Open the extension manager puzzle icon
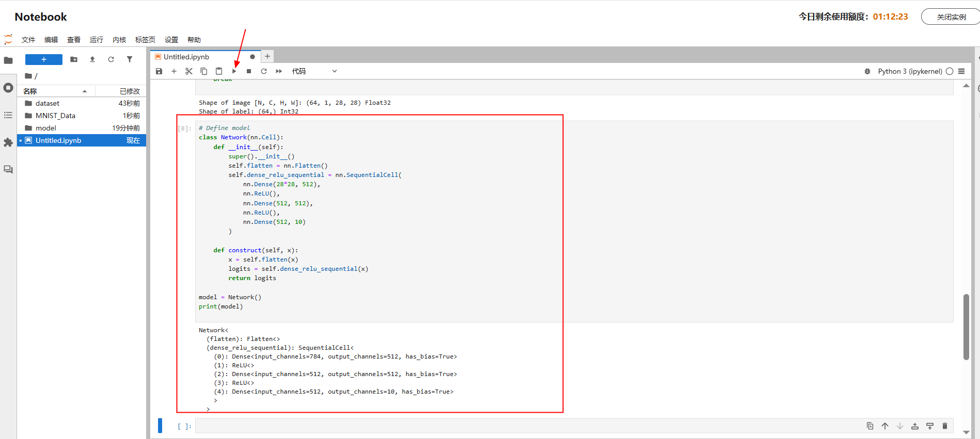 [x=8, y=142]
